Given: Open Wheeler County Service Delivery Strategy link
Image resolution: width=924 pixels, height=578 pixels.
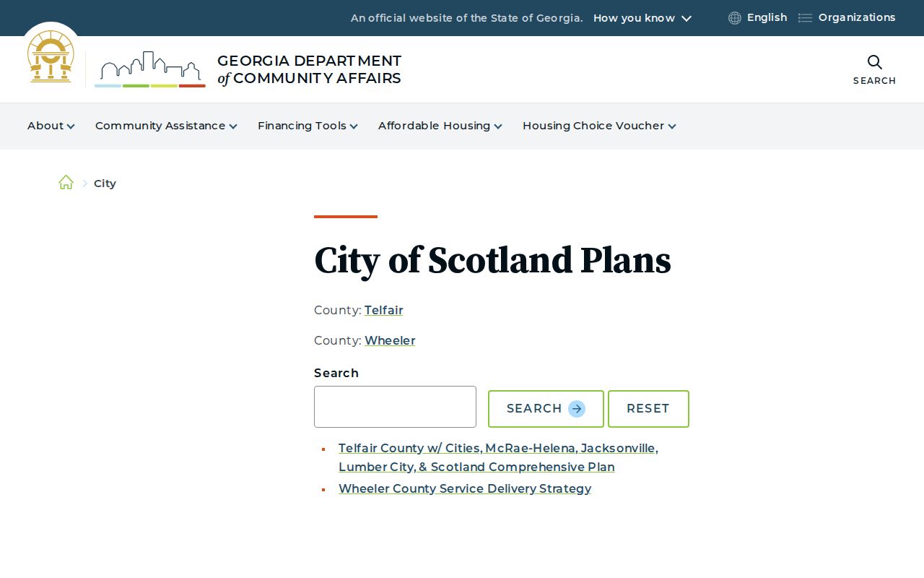Looking at the screenshot, I should coord(465,488).
